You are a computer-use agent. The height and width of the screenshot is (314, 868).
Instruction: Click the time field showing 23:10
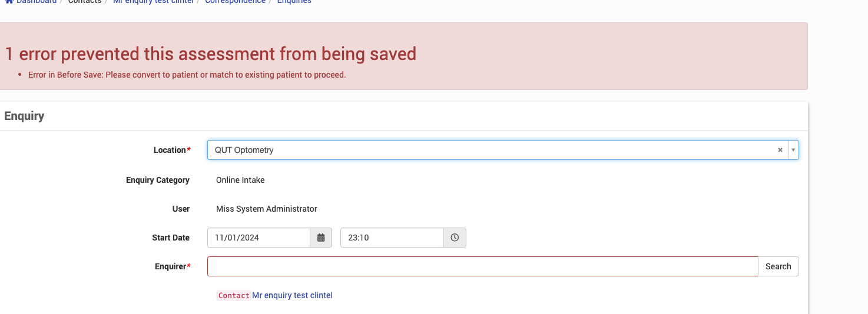click(392, 238)
